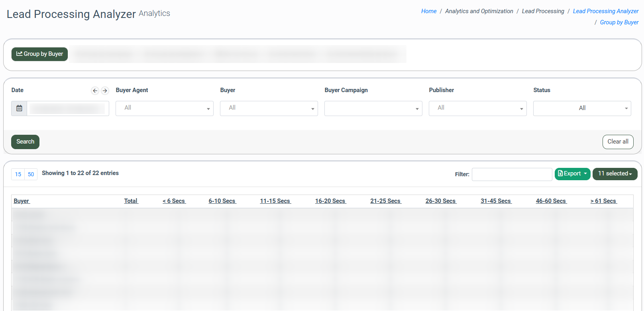644x311 pixels.
Task: Sort by the > 61 Secs column
Action: coord(603,201)
